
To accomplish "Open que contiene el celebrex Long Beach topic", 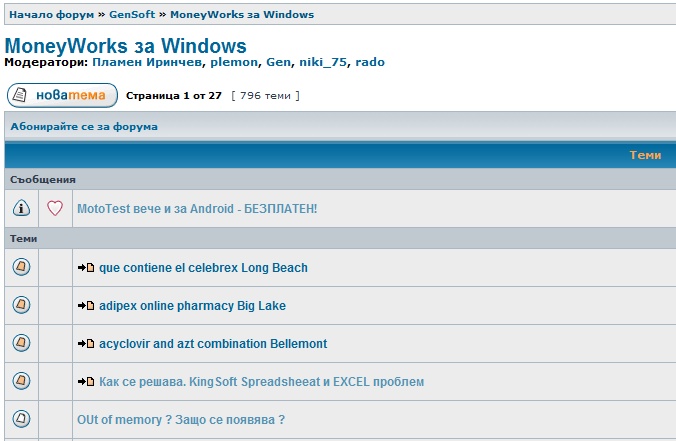I will 203,268.
